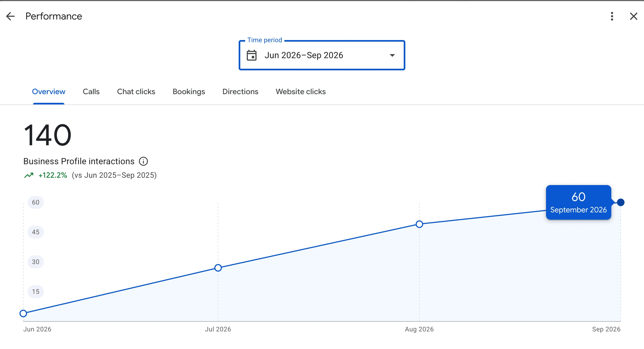The image size is (644, 349).
Task: Click the Performance page title
Action: coord(54,16)
